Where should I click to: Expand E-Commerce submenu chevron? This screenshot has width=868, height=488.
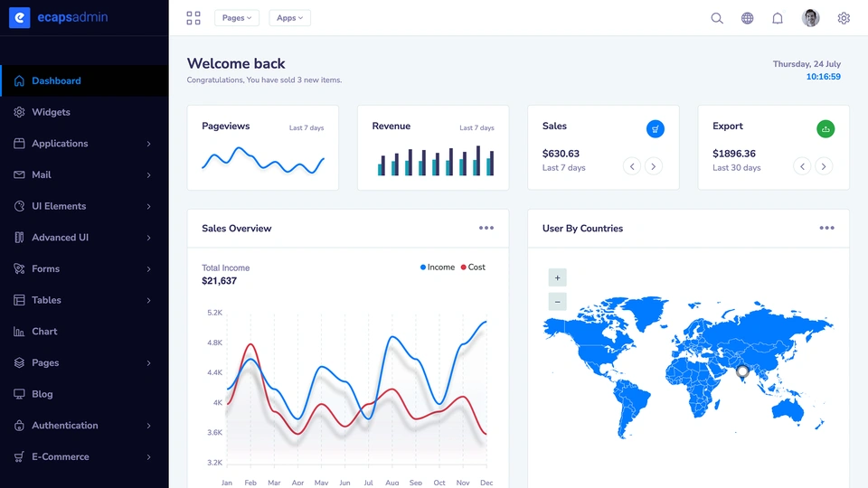pyautogui.click(x=149, y=457)
